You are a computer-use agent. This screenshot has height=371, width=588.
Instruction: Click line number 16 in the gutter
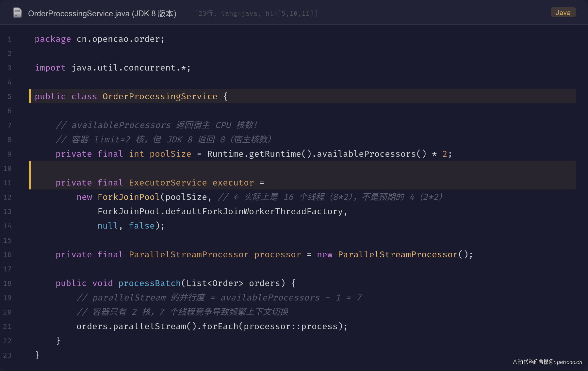[x=8, y=255]
